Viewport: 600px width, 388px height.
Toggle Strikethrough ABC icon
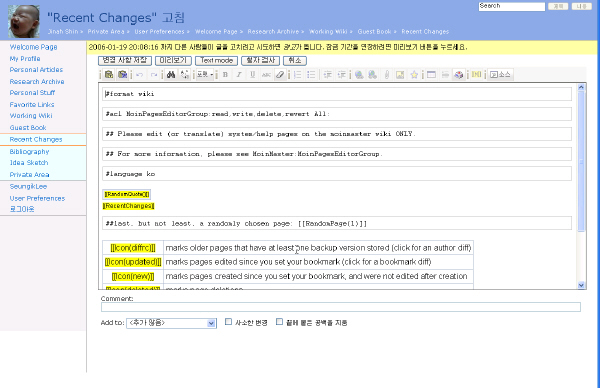tap(266, 75)
